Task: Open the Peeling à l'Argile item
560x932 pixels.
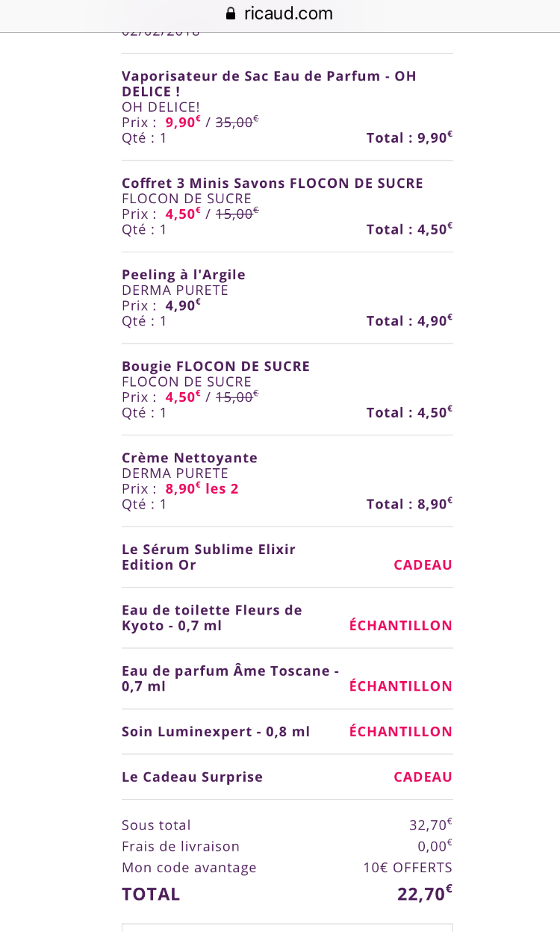Action: pyautogui.click(x=184, y=275)
